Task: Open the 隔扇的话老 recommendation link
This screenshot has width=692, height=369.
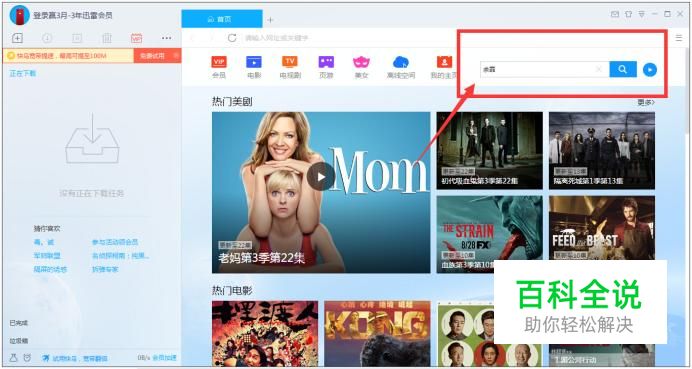Action: (x=50, y=269)
